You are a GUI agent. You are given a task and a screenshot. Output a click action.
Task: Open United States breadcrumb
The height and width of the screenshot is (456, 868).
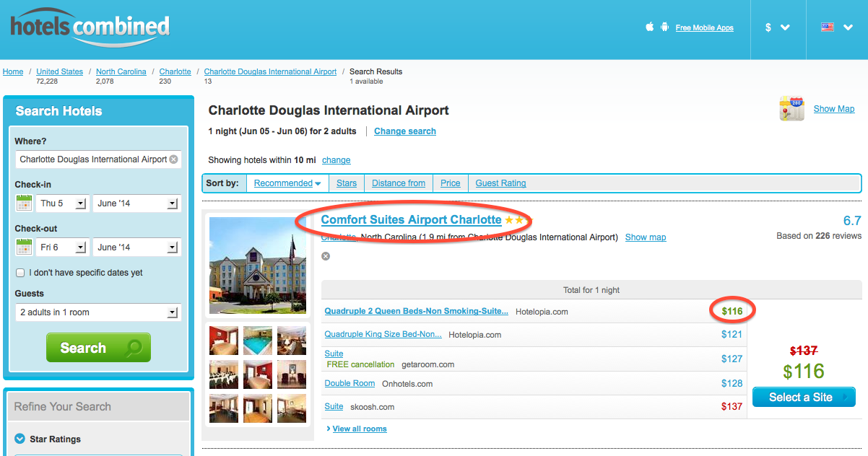coord(60,72)
